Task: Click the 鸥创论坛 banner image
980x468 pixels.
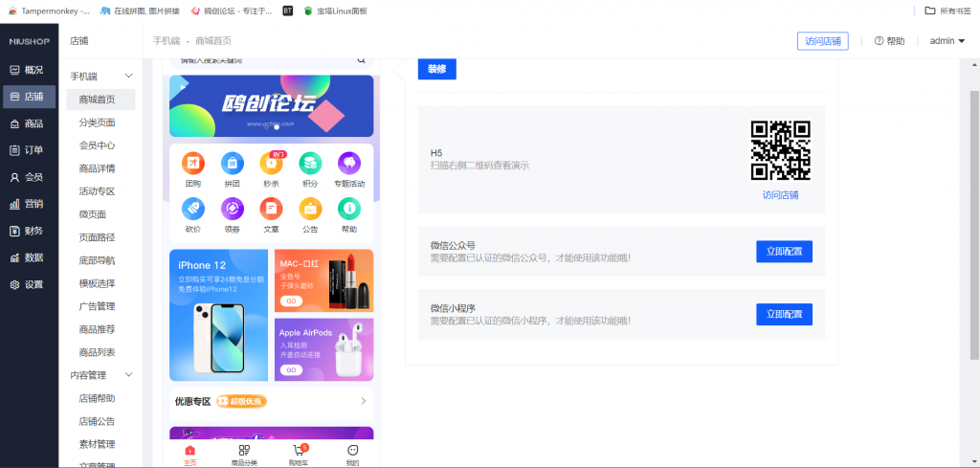Action: click(x=271, y=106)
